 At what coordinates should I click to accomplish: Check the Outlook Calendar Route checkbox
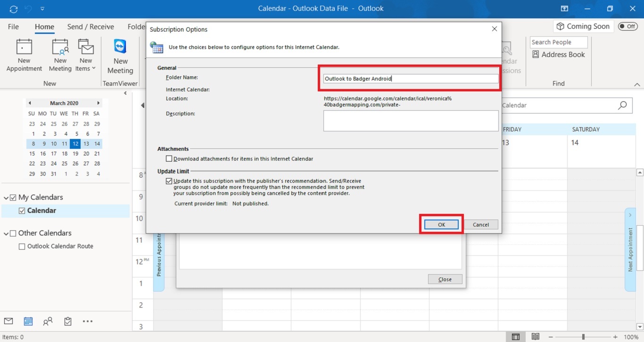coord(22,246)
